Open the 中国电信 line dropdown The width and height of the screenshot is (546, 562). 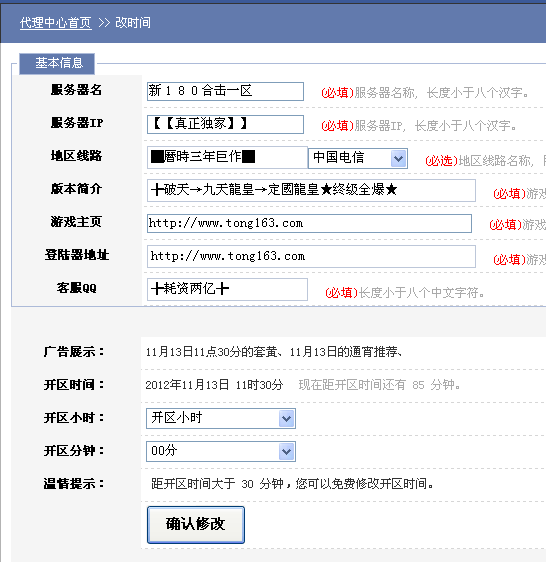(x=358, y=158)
